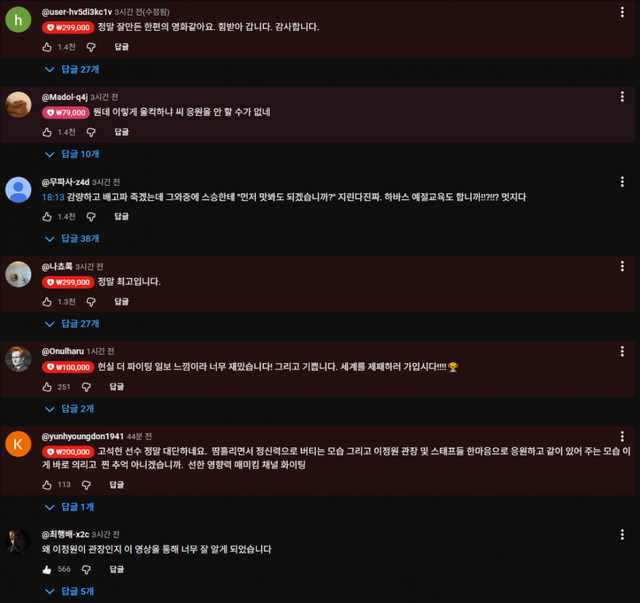640x603 pixels.
Task: Like the @나쵸록 Super Thanks comment
Action: 47,302
